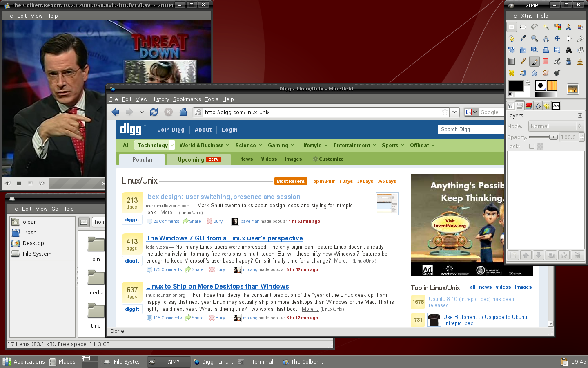This screenshot has height=368, width=588.
Task: Open browser back/forward history dropdown
Action: [x=142, y=112]
